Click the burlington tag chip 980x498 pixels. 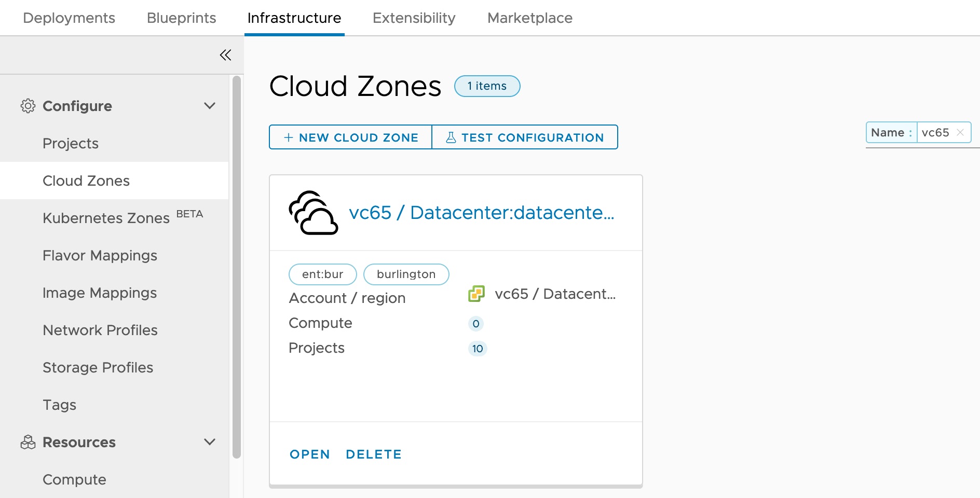[406, 274]
